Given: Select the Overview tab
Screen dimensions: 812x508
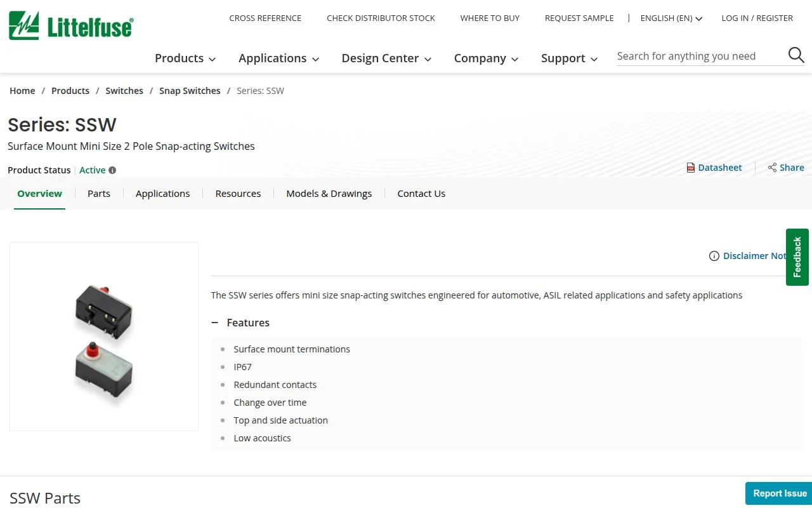Looking at the screenshot, I should click(x=39, y=193).
